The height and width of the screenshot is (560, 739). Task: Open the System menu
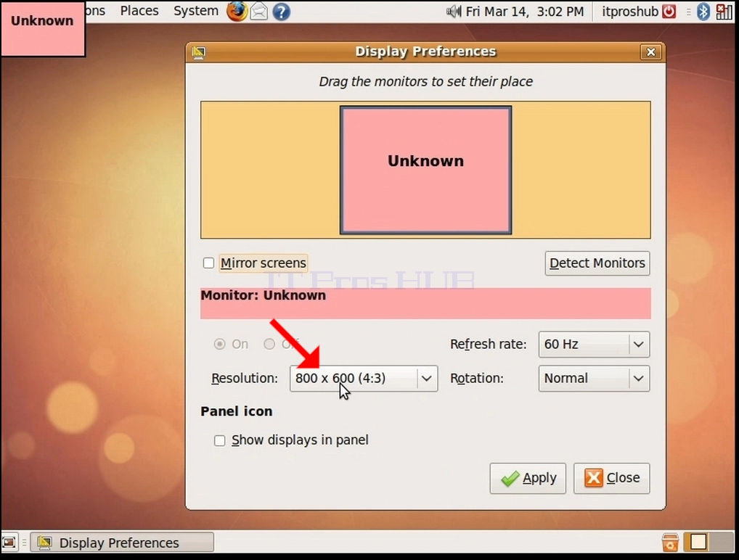click(x=195, y=11)
